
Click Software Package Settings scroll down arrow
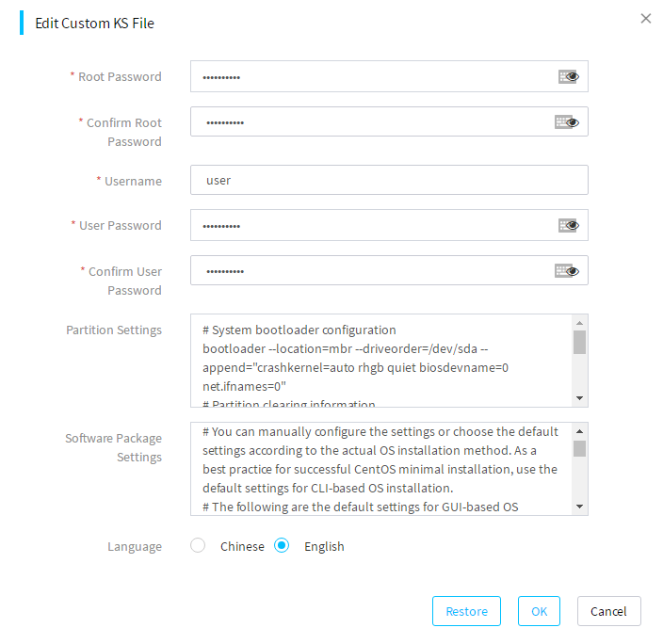(580, 507)
